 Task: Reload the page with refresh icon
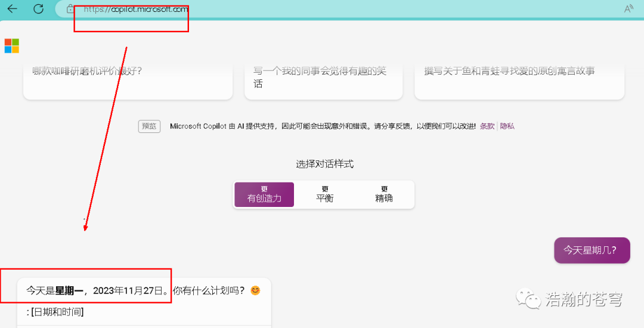point(39,8)
